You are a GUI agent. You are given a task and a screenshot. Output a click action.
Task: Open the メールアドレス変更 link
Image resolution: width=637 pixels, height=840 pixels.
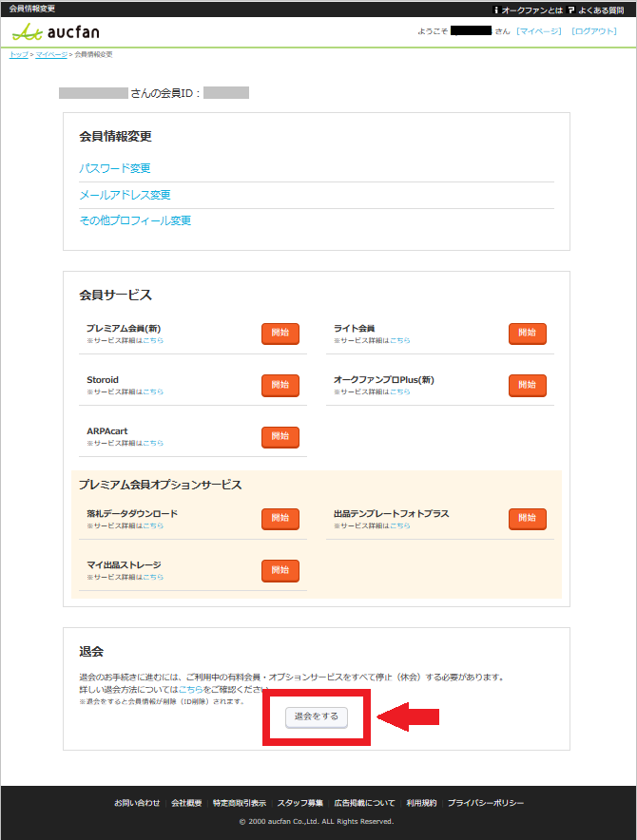125,195
